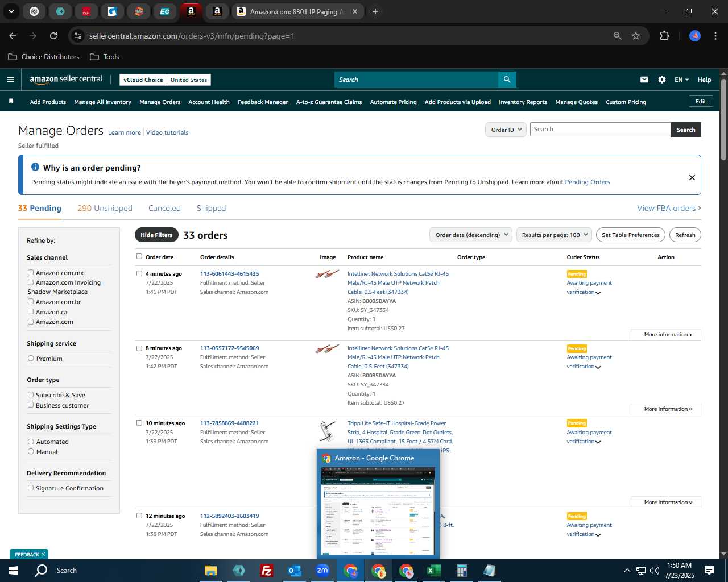Screen dimensions: 728x582
Task: Click the info icon beside 'Why is an order pending?'
Action: tap(35, 167)
